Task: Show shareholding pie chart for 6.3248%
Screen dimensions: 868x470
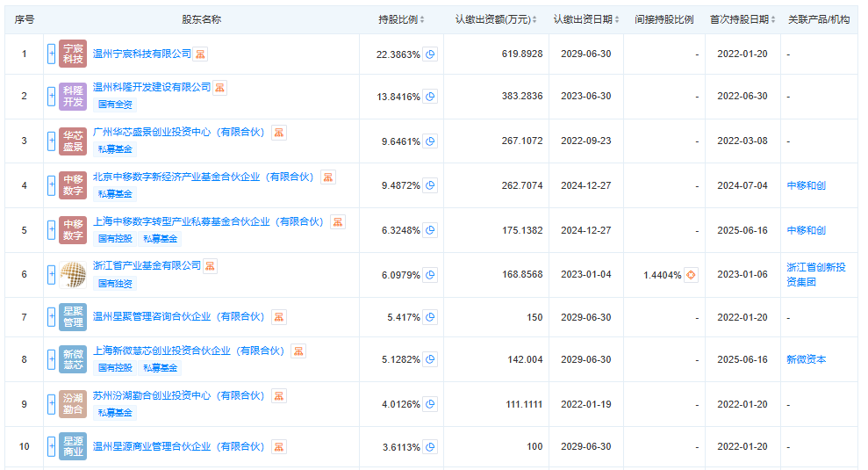Action: coord(430,230)
